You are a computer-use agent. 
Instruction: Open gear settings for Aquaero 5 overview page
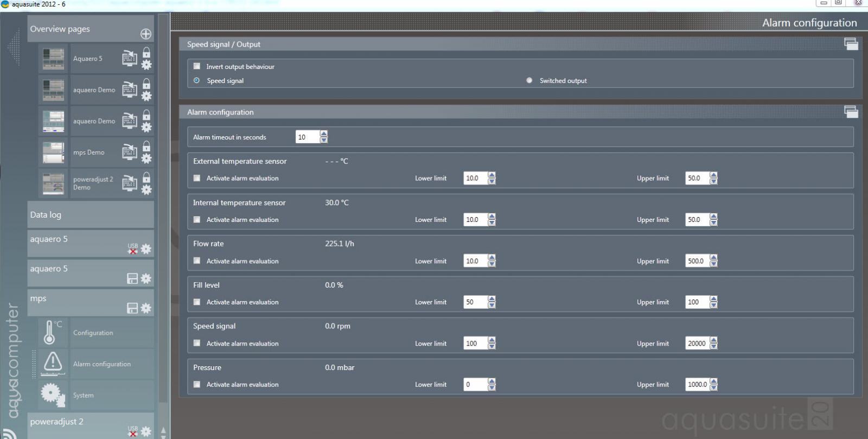(x=146, y=65)
